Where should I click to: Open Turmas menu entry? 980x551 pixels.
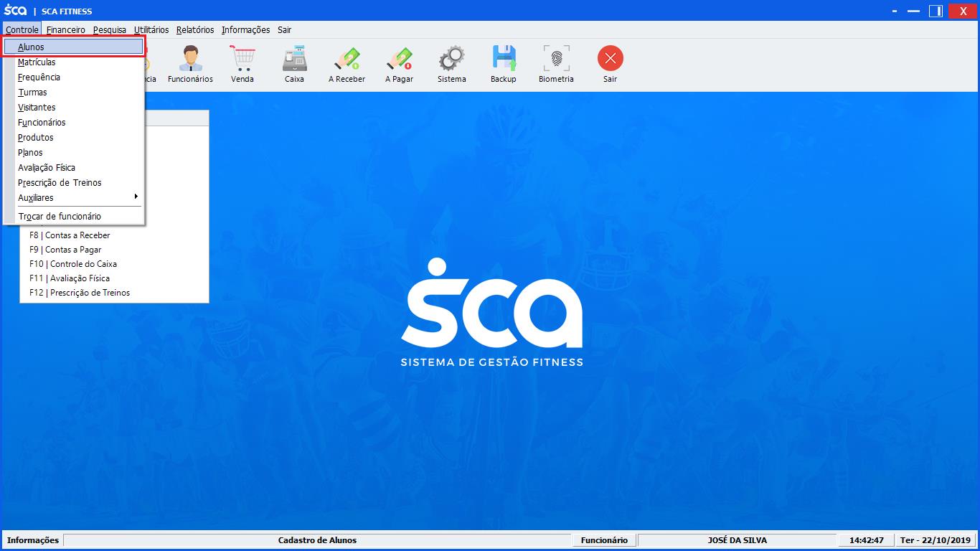(x=74, y=92)
